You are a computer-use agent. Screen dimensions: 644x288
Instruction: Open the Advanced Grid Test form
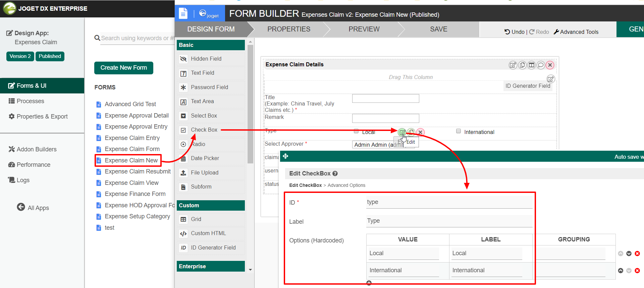tap(130, 104)
